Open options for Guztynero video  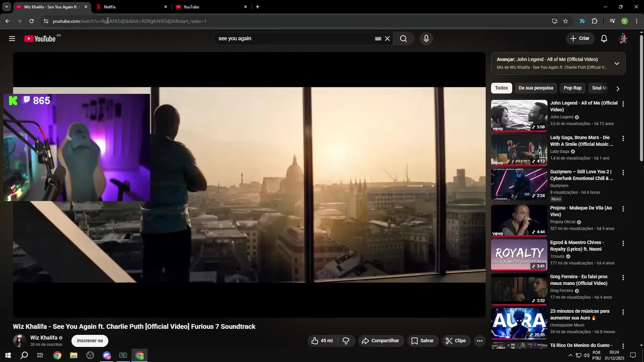(623, 172)
